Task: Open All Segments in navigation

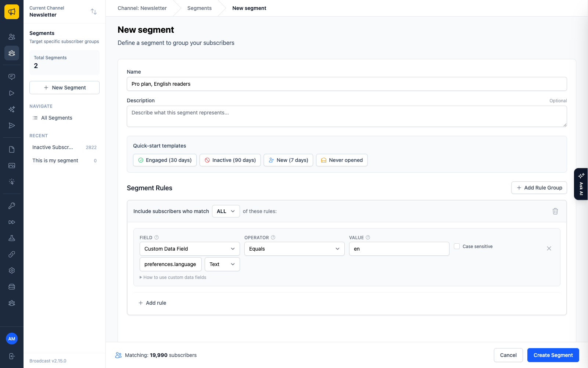Action: [x=64, y=118]
